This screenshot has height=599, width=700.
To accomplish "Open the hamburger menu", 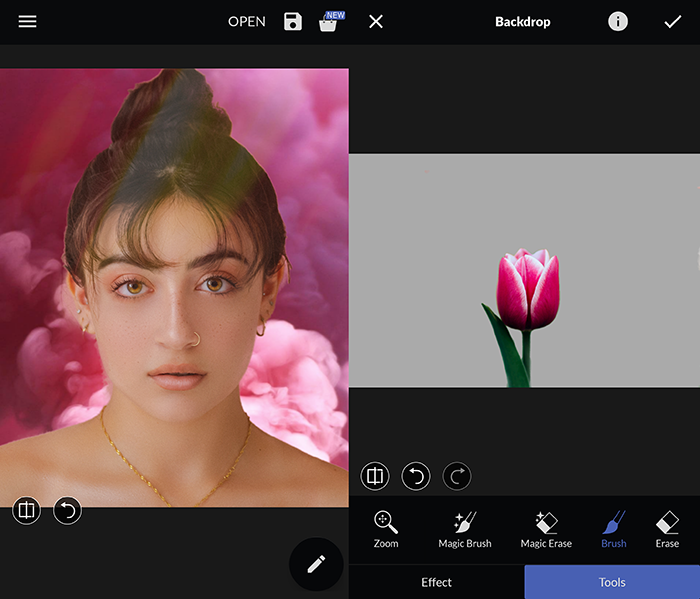I will (27, 21).
